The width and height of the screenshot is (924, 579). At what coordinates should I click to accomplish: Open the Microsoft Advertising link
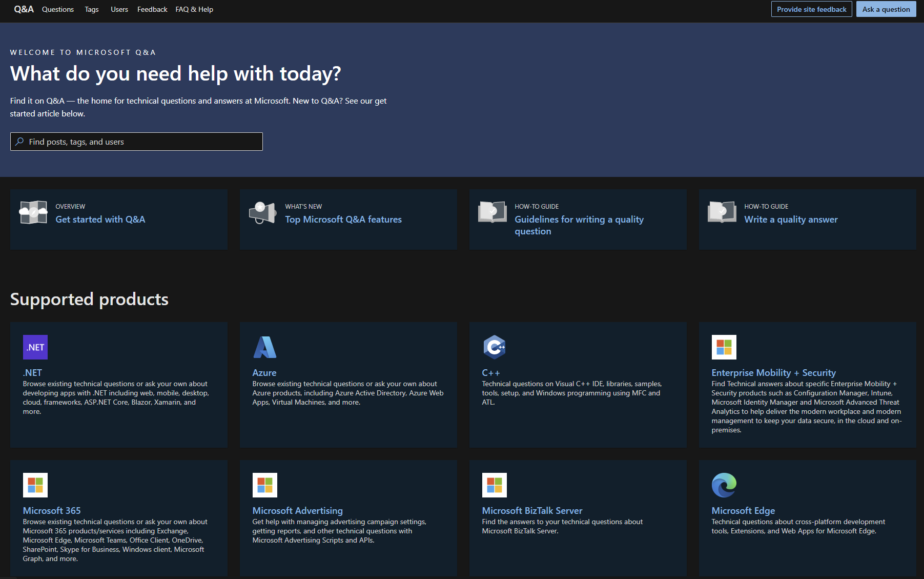[297, 510]
